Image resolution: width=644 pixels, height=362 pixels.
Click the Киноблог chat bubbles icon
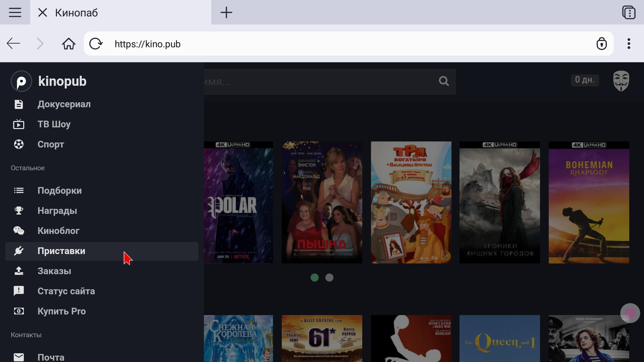point(19,231)
